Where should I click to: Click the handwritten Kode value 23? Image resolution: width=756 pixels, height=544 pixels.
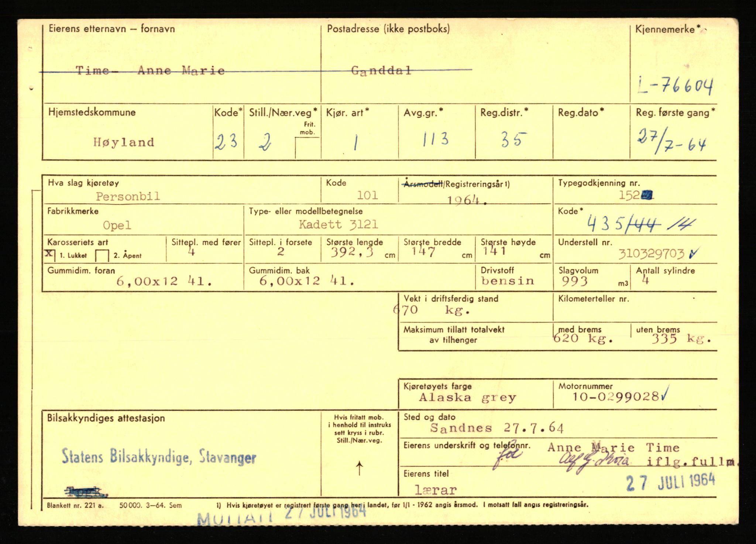pos(226,141)
